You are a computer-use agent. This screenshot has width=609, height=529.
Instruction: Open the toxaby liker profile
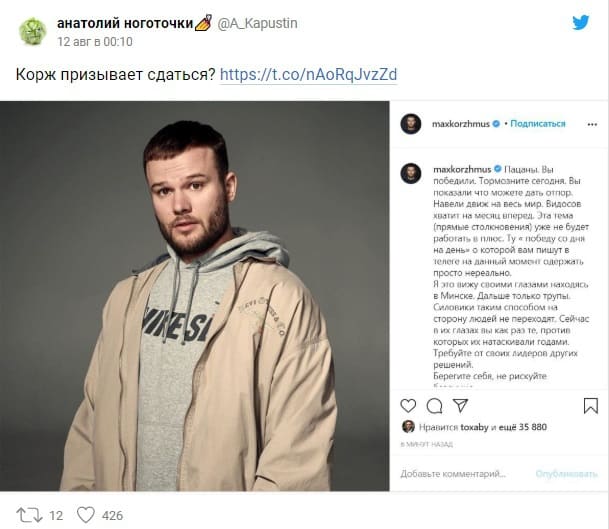click(x=474, y=427)
